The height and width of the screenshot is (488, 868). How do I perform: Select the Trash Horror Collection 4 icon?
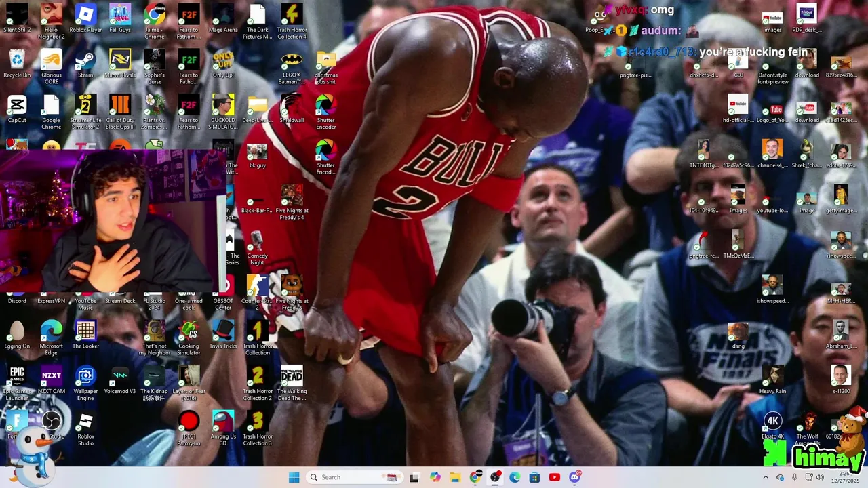[x=292, y=21]
